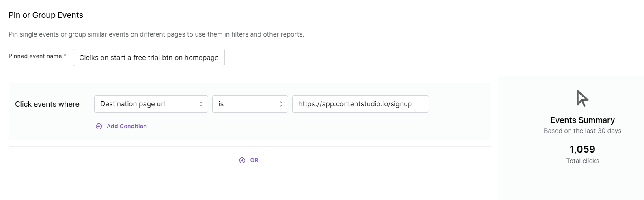
Task: Click the pin events description paragraph
Action: click(x=156, y=34)
